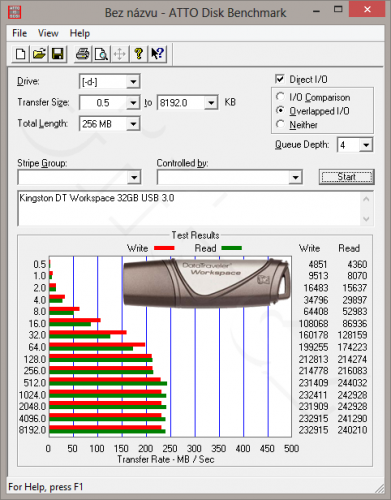Screen dimensions: 391x500
Task: Click read value 214274 for 128.0 row
Action: point(352,359)
